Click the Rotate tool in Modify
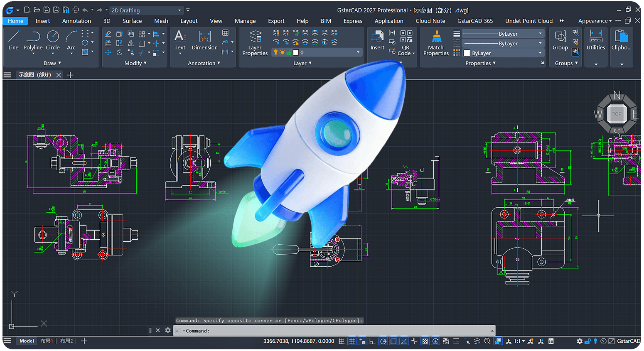644x351 pixels. coord(119,52)
